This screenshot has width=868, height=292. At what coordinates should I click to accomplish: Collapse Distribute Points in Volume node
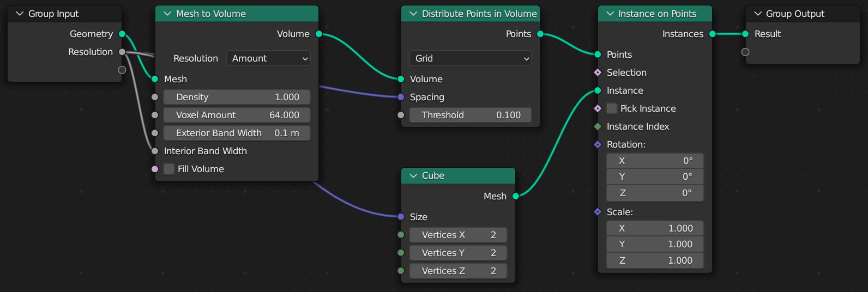(413, 14)
